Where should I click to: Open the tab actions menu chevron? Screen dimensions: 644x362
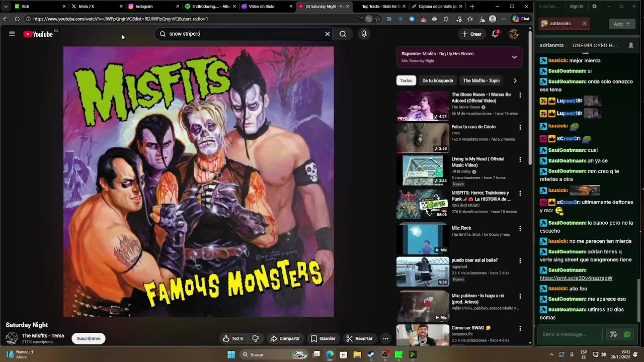coord(6,7)
